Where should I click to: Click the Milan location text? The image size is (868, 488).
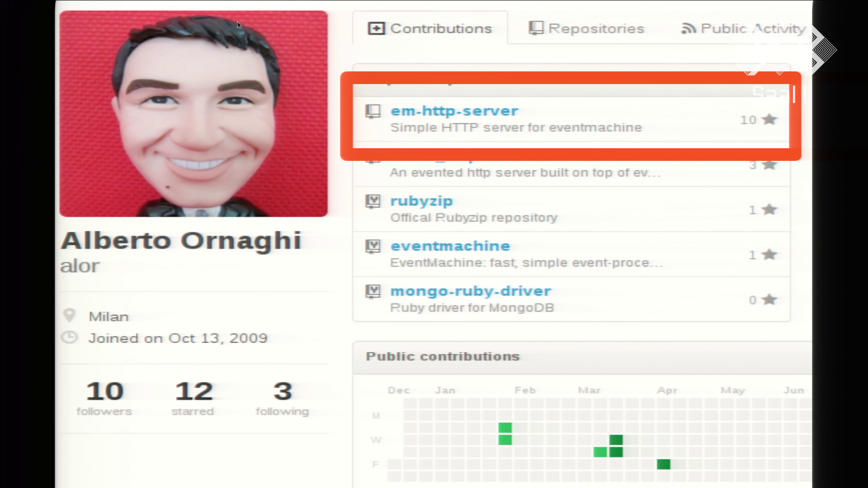click(x=108, y=316)
